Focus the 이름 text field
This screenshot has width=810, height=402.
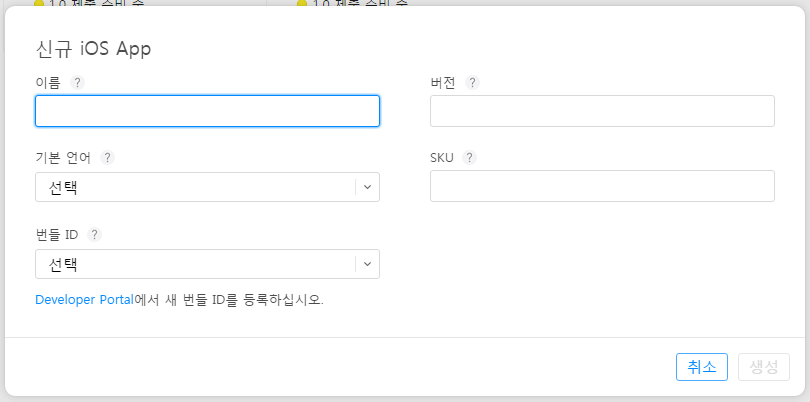tap(207, 111)
